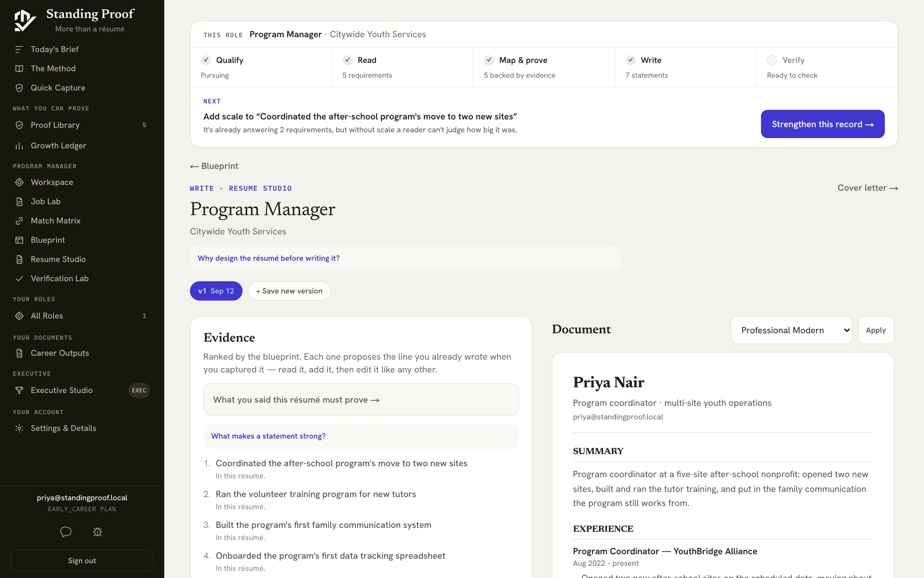Click Strengthen this record button
Viewport: 924px width, 578px height.
coord(822,124)
